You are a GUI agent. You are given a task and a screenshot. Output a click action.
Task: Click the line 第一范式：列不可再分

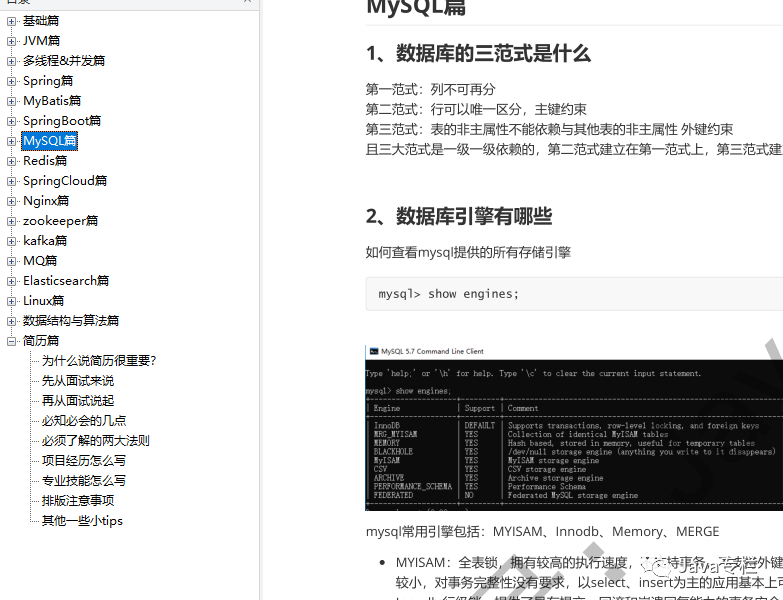(430, 89)
